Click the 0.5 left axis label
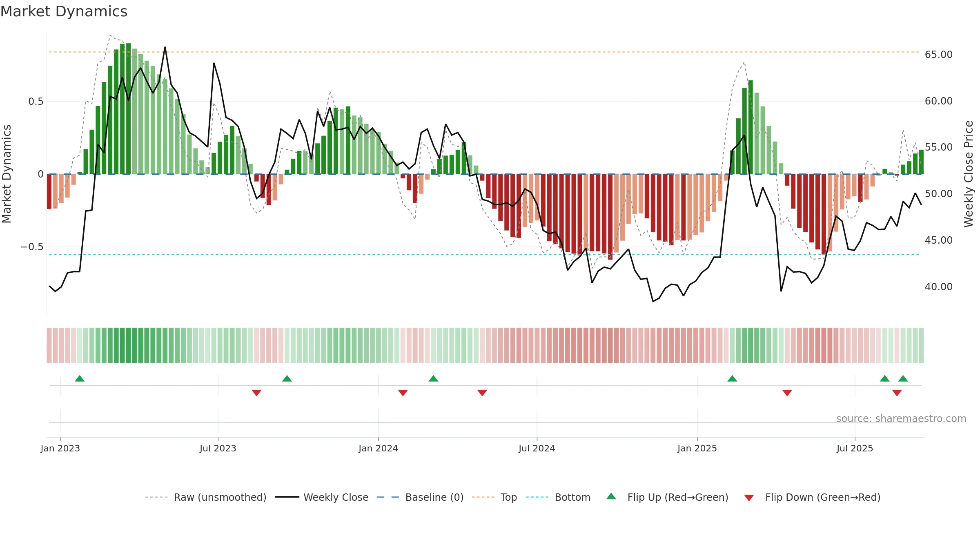 tap(36, 101)
